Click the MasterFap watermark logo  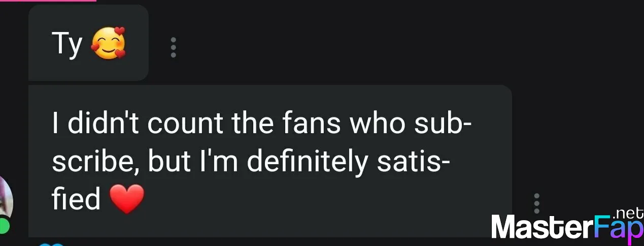[567, 225]
